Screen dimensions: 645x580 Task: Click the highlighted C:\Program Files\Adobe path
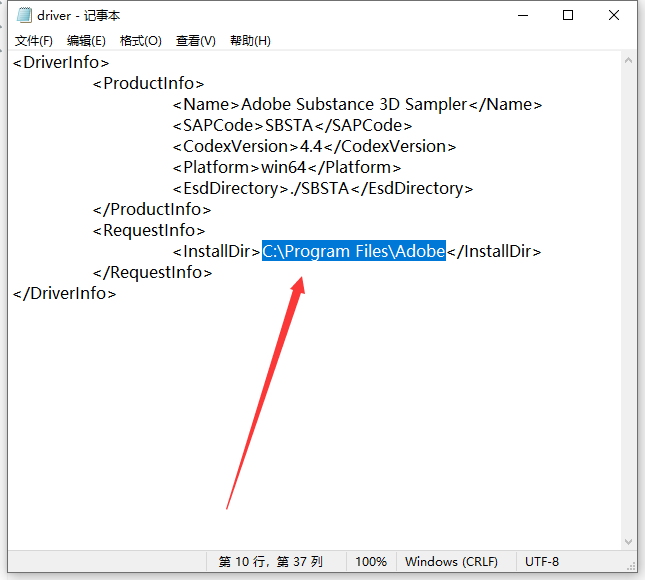coord(353,252)
